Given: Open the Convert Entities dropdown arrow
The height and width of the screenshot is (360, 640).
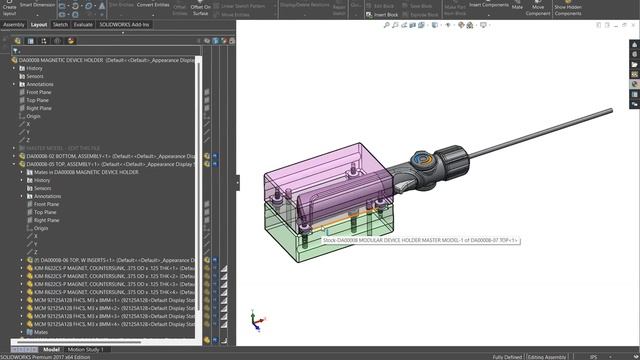Looking at the screenshot, I should 153,15.
